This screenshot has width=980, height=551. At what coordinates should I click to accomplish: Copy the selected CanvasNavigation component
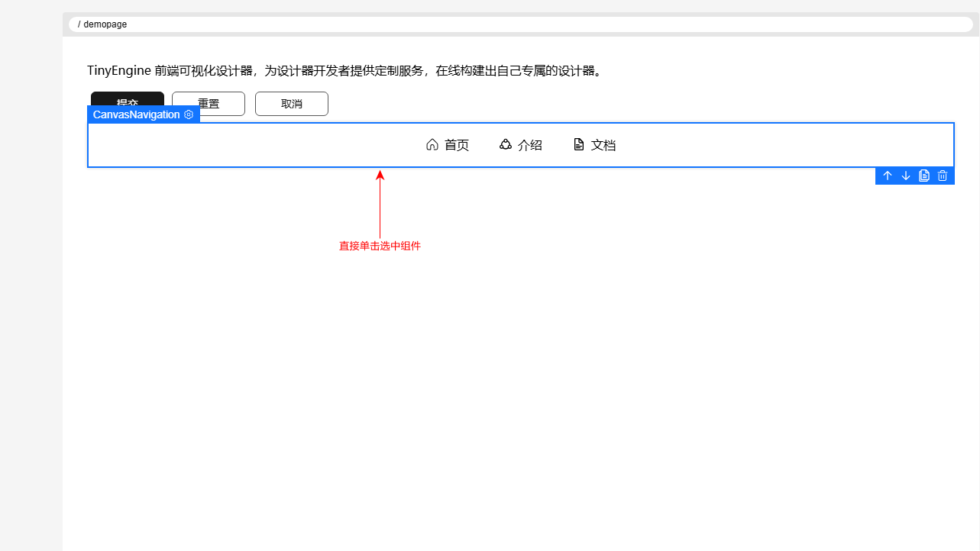coord(924,176)
